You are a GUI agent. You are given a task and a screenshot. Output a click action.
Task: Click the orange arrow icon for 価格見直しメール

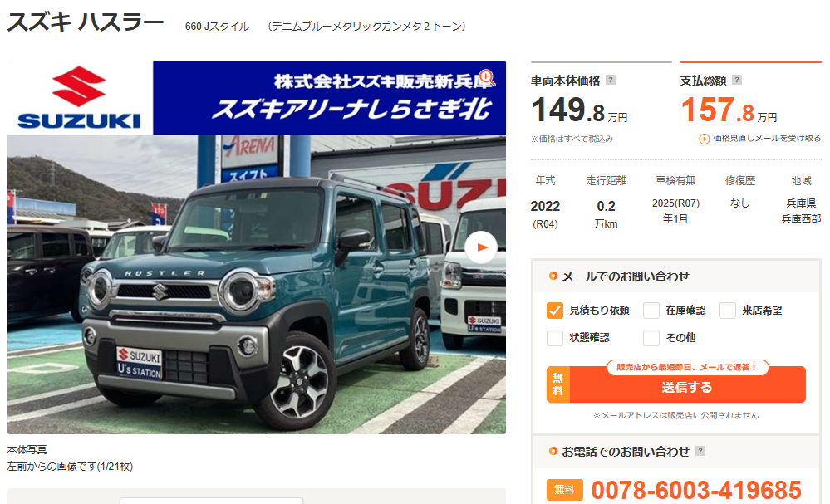point(704,139)
